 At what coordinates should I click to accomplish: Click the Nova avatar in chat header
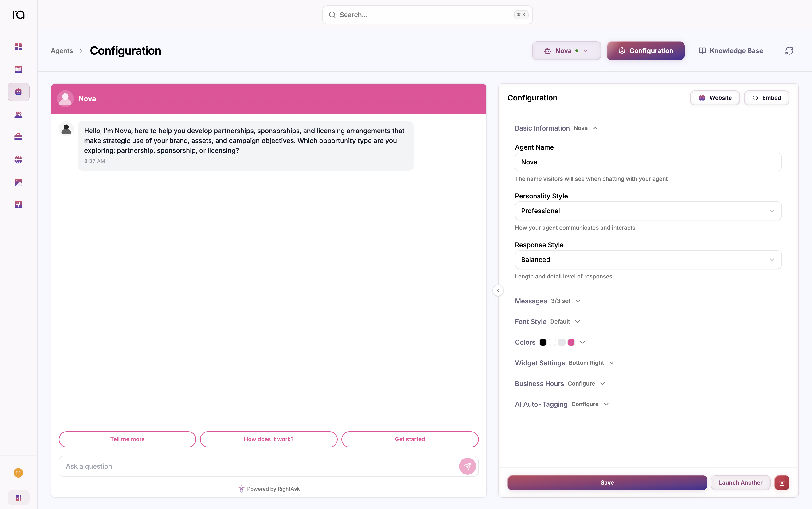click(65, 99)
